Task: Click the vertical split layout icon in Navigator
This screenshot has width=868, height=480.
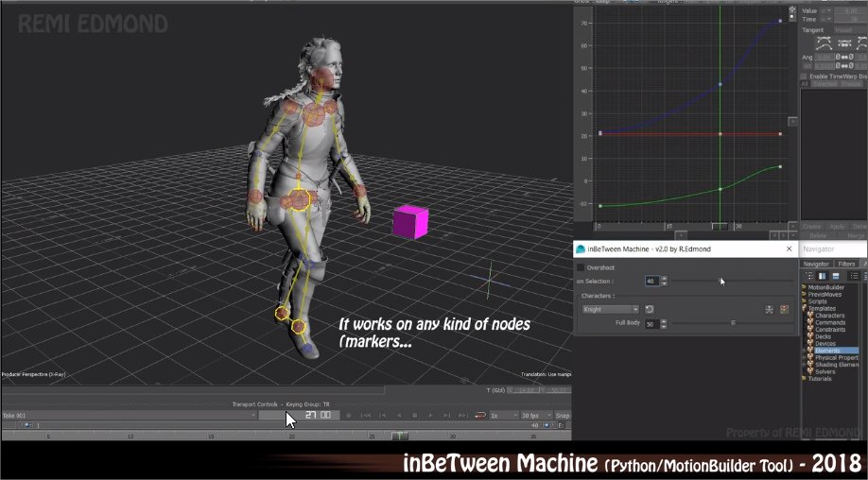Action: (x=822, y=276)
